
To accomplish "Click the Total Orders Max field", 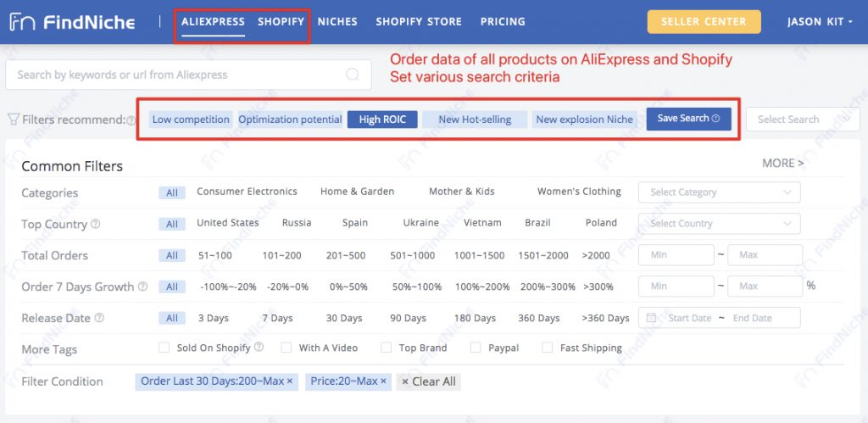I will (x=765, y=254).
